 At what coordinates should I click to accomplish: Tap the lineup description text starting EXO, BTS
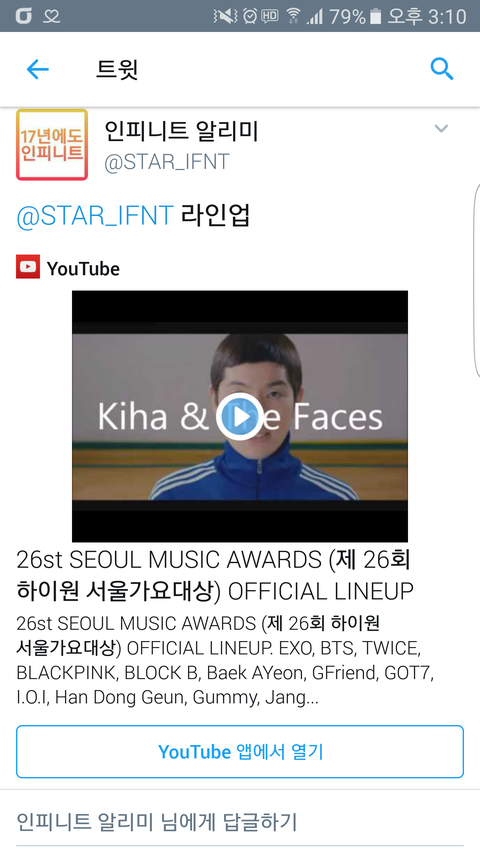pos(225,660)
